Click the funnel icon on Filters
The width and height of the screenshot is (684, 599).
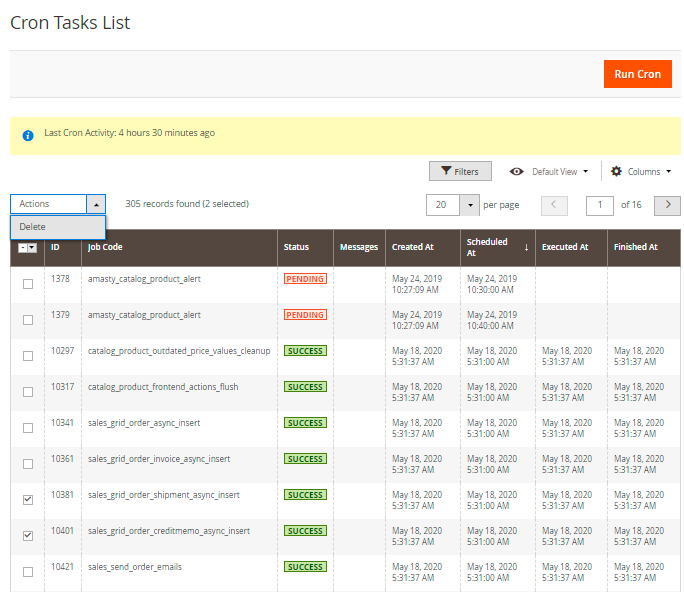click(445, 172)
